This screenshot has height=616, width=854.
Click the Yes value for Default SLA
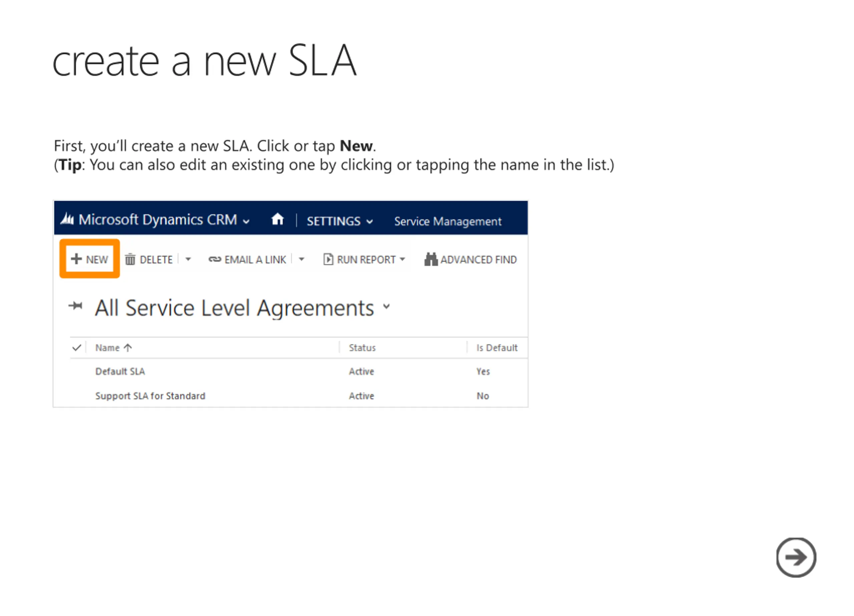484,372
